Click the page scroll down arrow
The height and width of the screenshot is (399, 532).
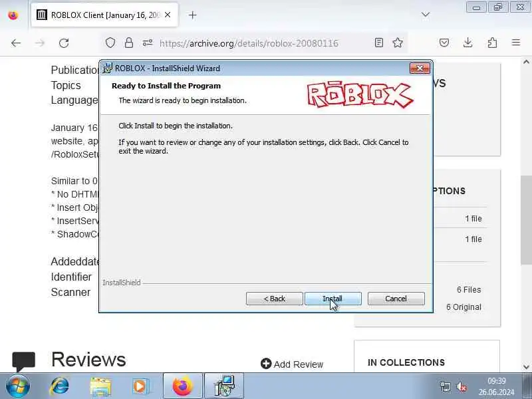[526, 367]
